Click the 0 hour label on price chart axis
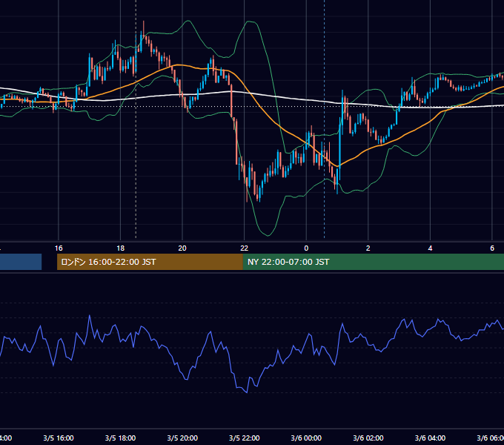 pyautogui.click(x=306, y=248)
